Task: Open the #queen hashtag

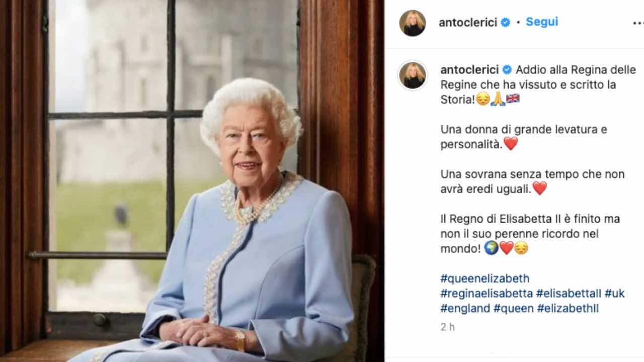Action: (x=513, y=308)
